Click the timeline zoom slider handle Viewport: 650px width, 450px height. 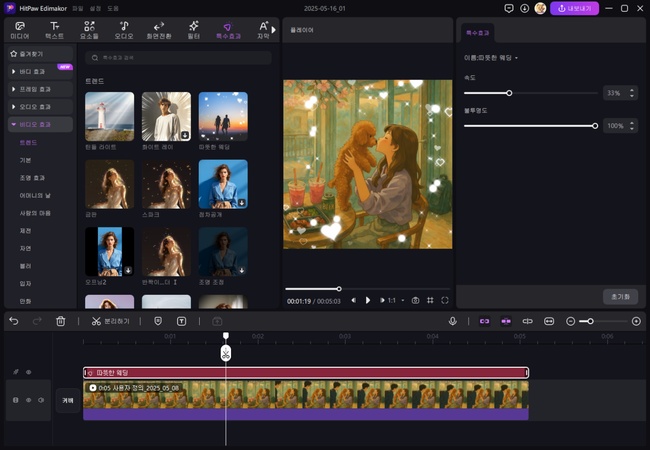tap(590, 321)
